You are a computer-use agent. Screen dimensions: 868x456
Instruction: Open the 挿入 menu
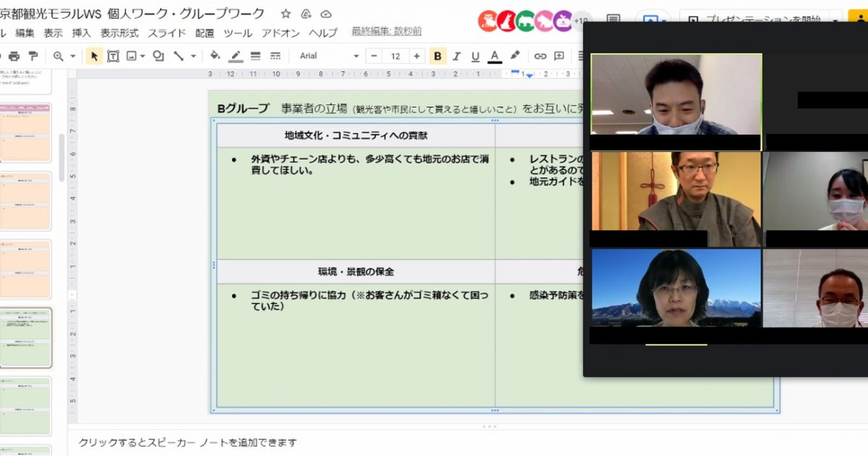pyautogui.click(x=82, y=33)
